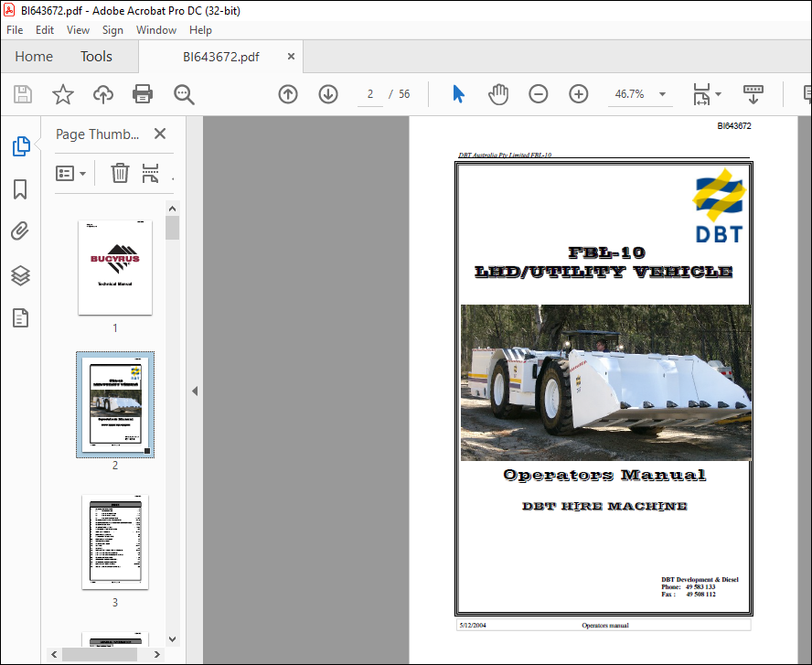This screenshot has height=665, width=812.
Task: Open the document content panel icon
Action: point(20,318)
